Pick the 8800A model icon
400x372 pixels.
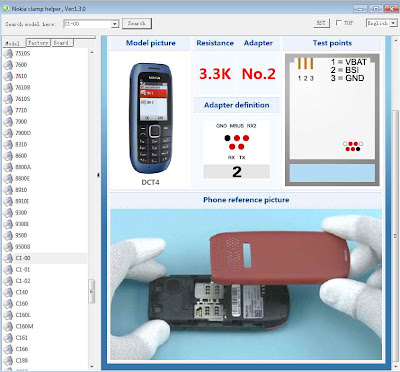tap(8, 167)
